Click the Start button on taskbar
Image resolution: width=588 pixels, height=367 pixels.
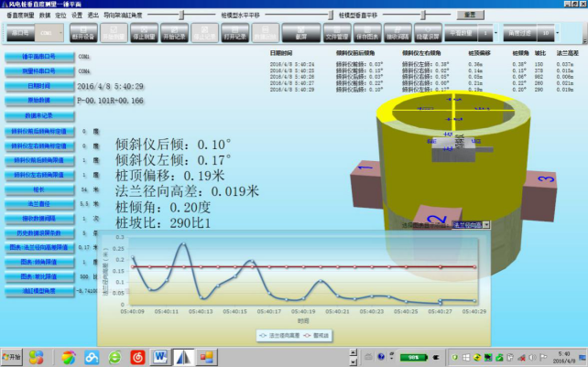coord(13,356)
